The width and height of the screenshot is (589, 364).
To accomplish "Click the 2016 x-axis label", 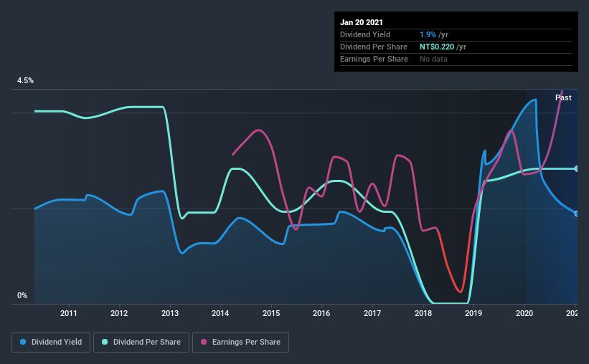I will 321,313.
